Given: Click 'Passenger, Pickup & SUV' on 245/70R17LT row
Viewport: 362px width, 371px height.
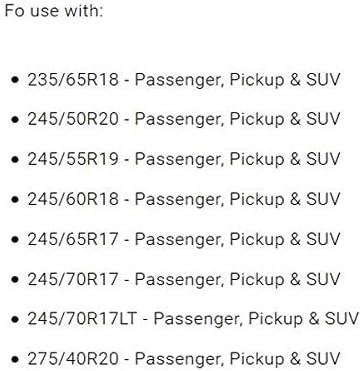Looking at the screenshot, I should 256,319.
